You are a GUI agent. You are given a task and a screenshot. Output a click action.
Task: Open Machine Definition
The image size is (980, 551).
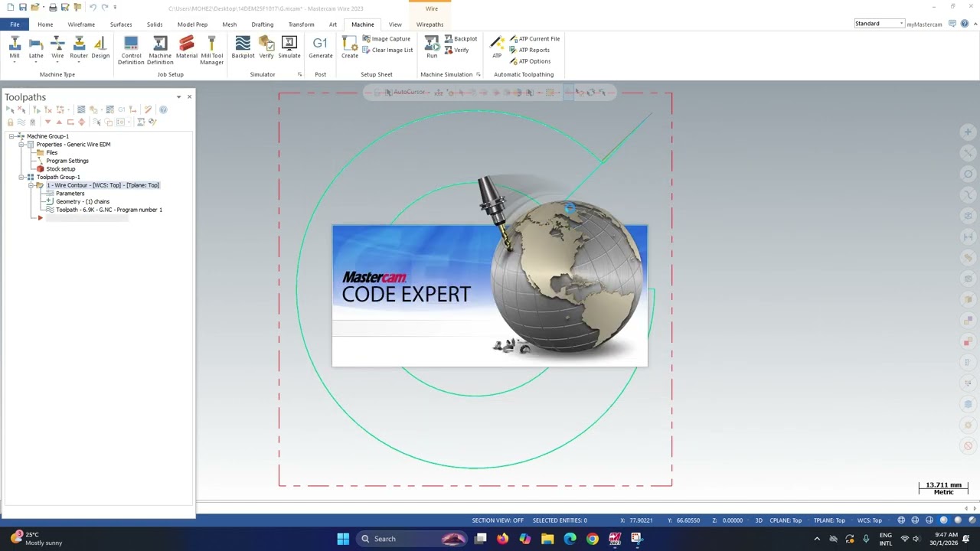point(160,51)
